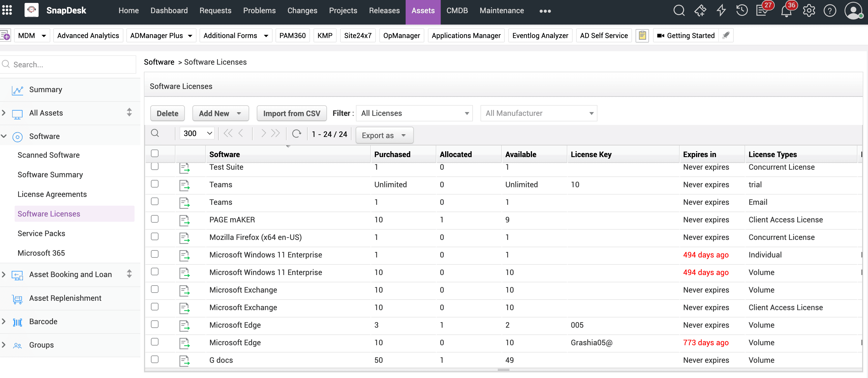The width and height of the screenshot is (868, 378).
Task: Open the CMDB tab
Action: point(457,11)
